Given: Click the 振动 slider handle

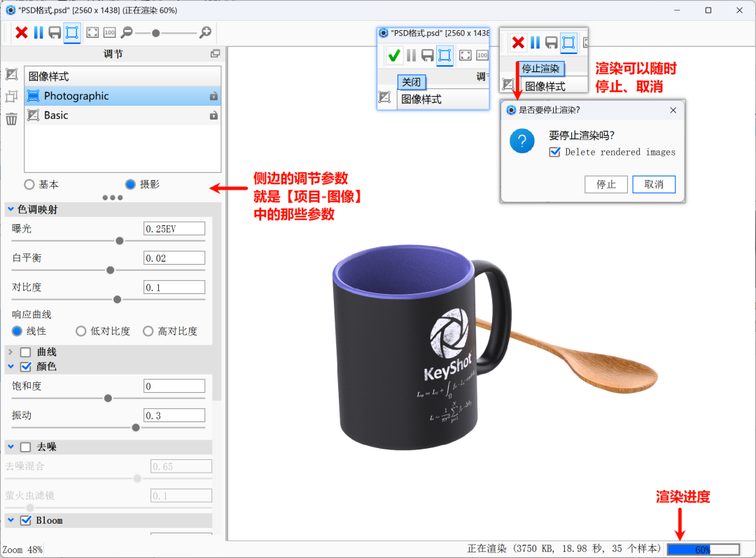Looking at the screenshot, I should (136, 427).
